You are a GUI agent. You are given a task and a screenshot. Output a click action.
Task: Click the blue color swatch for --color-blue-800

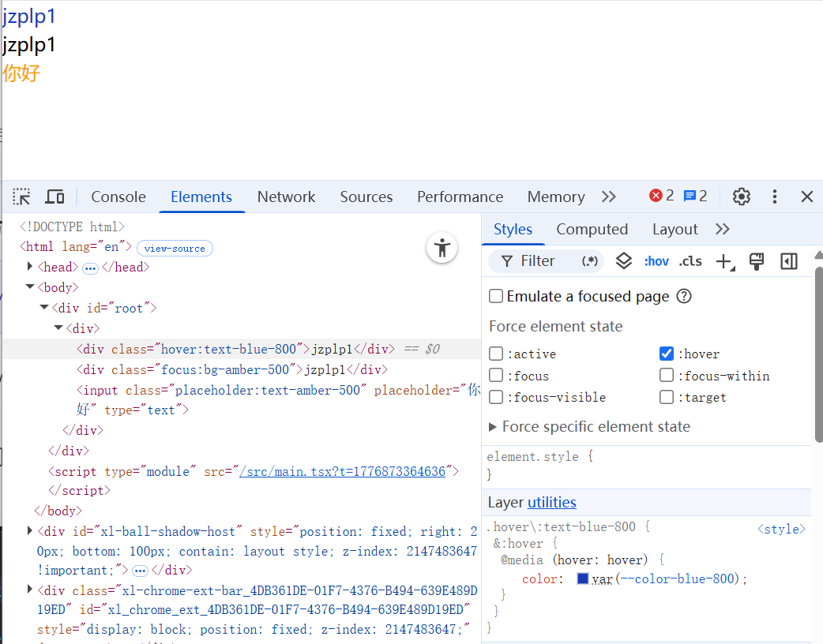pos(582,578)
